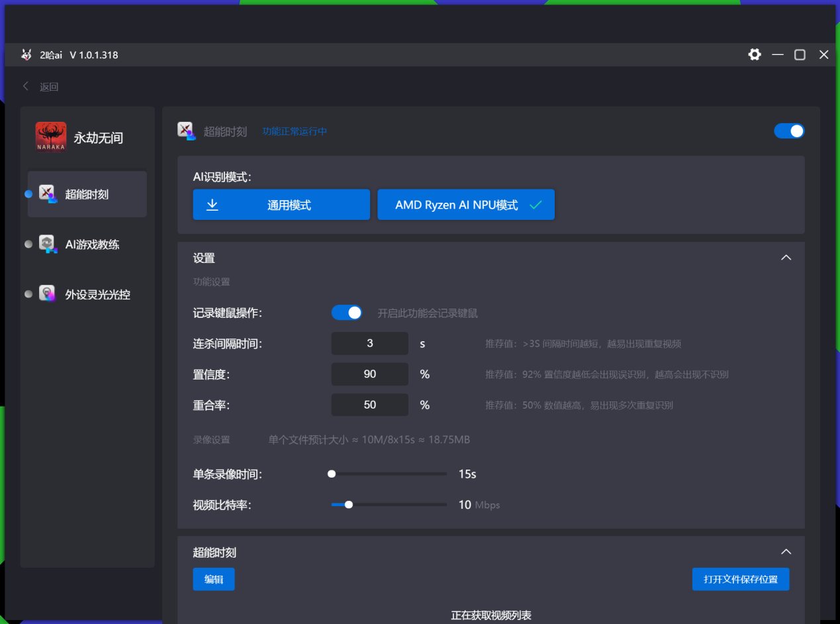The image size is (840, 624).
Task: Collapse the 超能时刻 section chevron
Action: [x=786, y=551]
